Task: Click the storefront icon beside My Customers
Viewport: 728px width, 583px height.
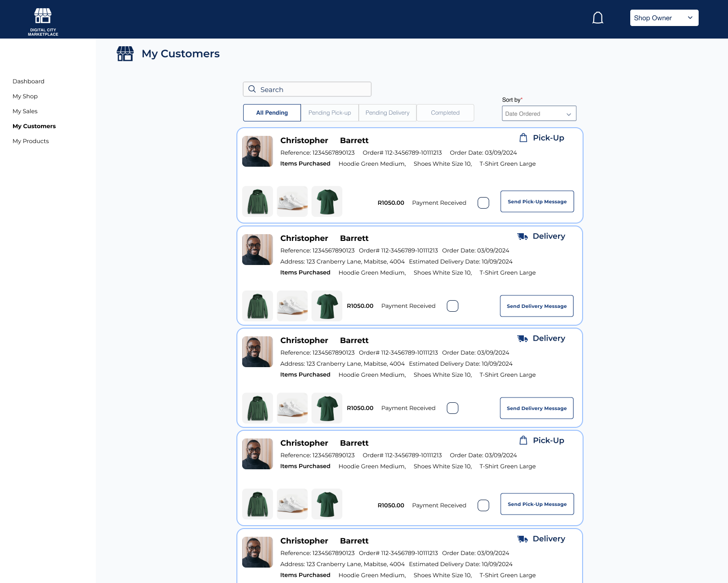Action: tap(125, 53)
